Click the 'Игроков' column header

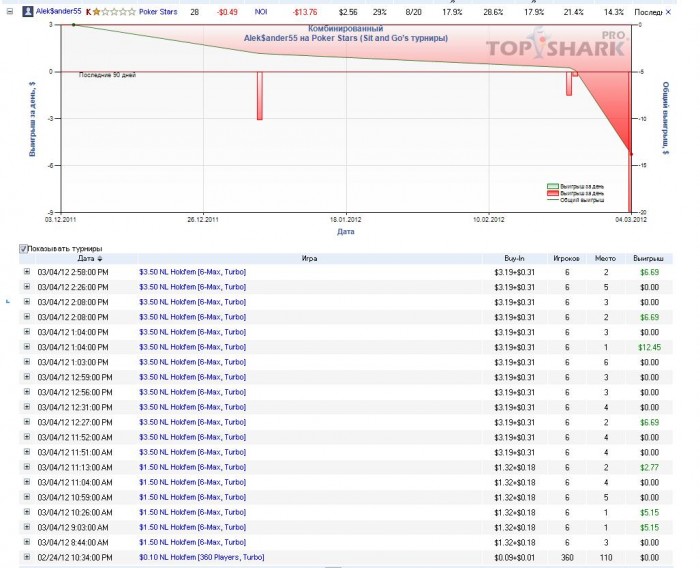tap(567, 259)
